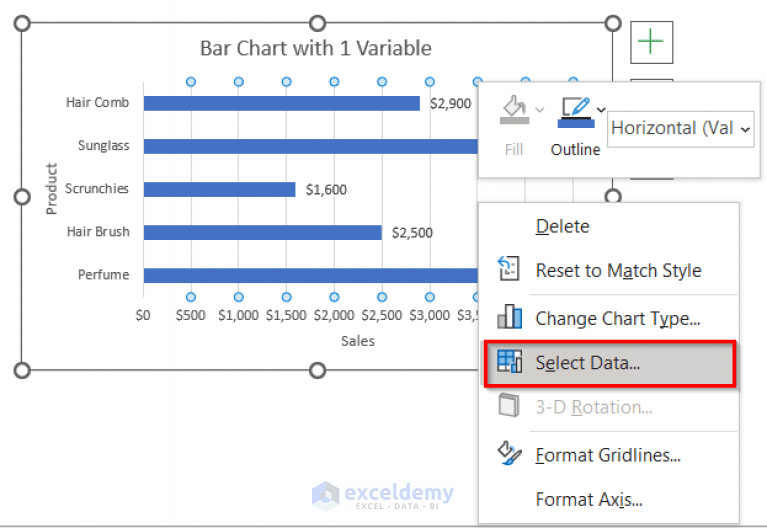Click the top-left chart resize handle
The image size is (767, 528).
22,23
